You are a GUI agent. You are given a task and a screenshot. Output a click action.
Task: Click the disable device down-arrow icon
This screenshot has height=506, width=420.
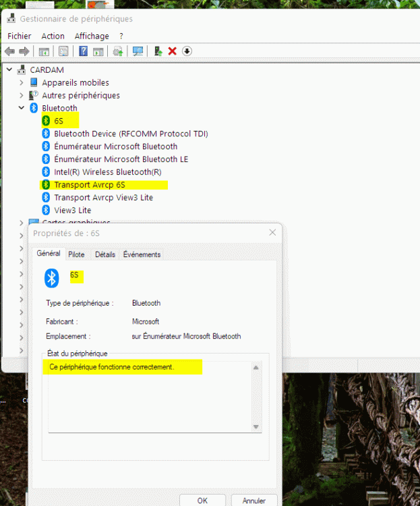(187, 51)
